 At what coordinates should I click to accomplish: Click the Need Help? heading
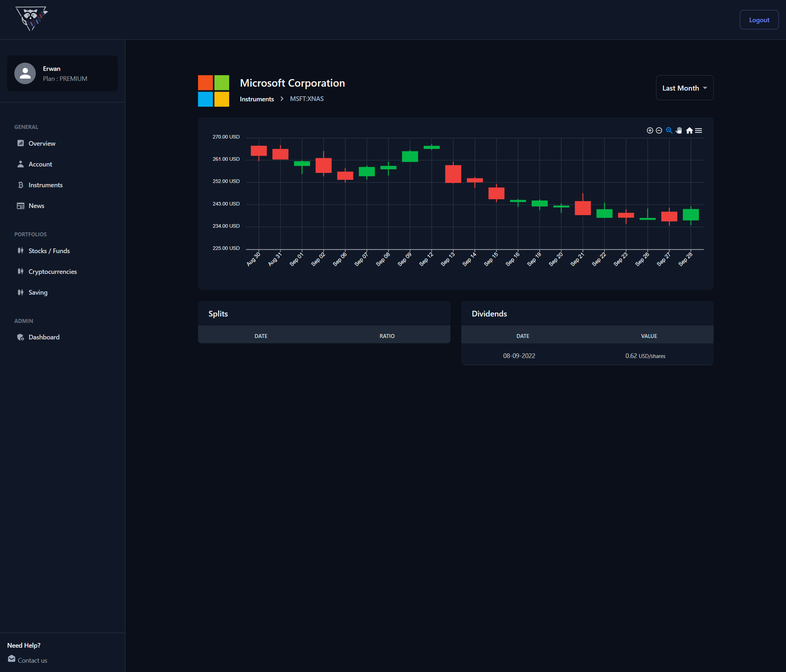[x=24, y=645]
